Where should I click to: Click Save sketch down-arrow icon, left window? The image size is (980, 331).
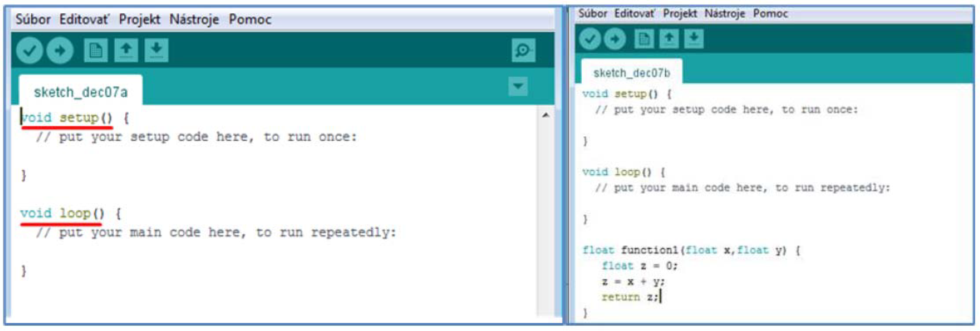(x=156, y=50)
